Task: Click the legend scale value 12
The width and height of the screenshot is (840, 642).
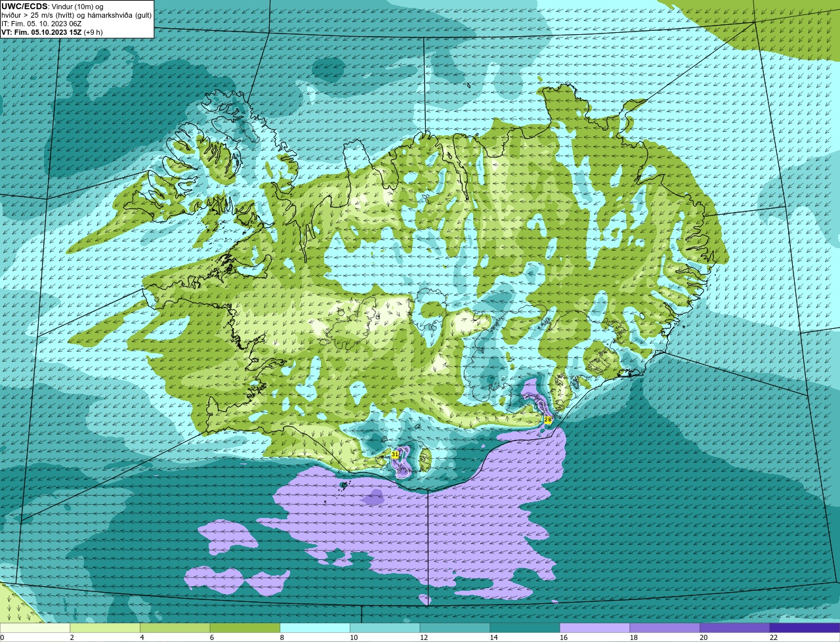Action: pyautogui.click(x=424, y=637)
